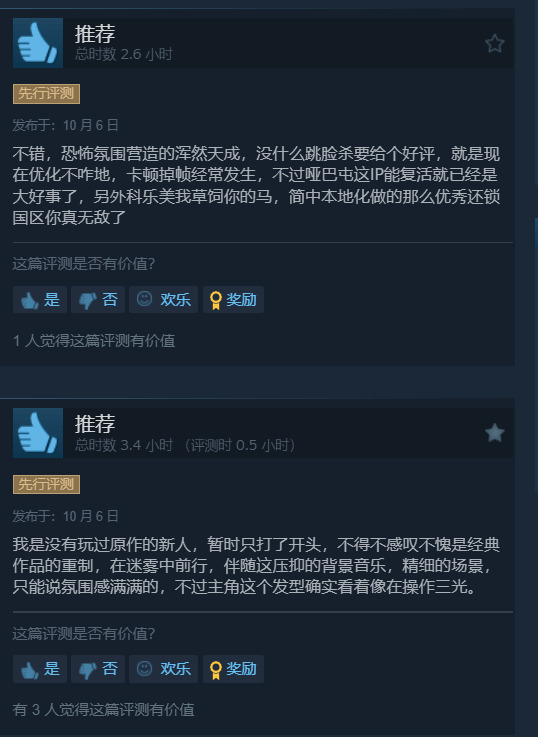The height and width of the screenshot is (737, 538).
Task: Mark the first review as 欢乐 (funny)
Action: click(x=164, y=299)
